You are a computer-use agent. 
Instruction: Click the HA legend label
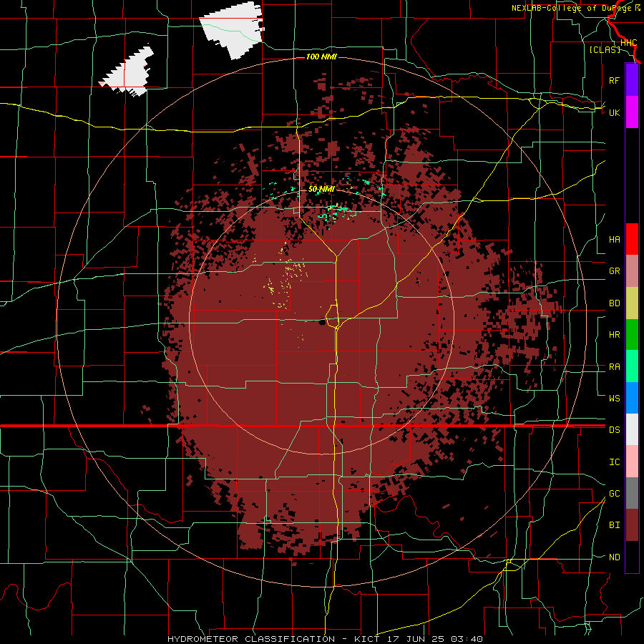click(x=614, y=239)
